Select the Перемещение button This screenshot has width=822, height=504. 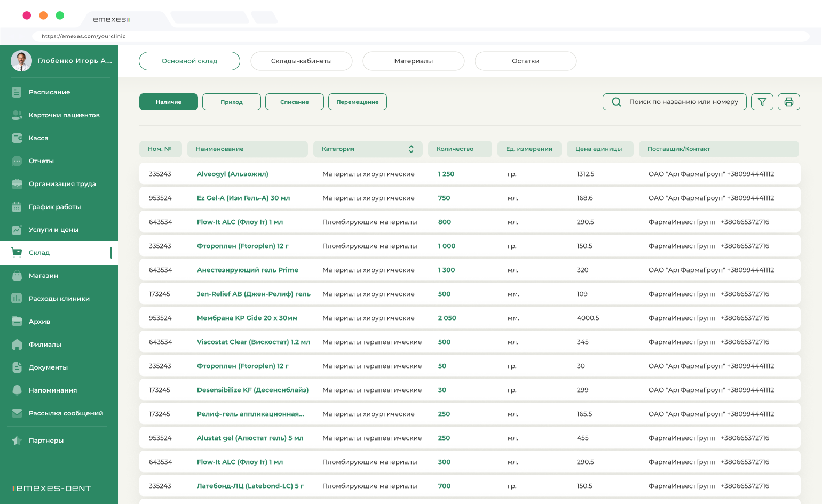pyautogui.click(x=358, y=102)
